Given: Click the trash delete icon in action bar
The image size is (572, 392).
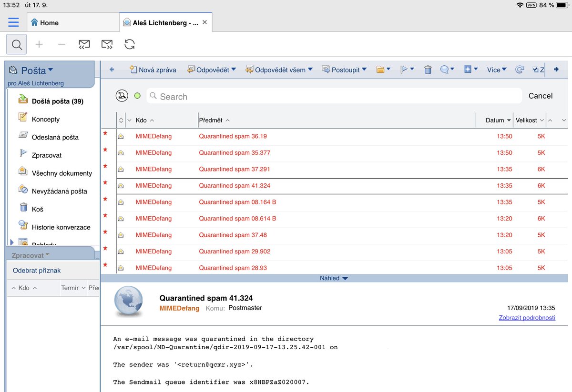Looking at the screenshot, I should click(x=428, y=70).
